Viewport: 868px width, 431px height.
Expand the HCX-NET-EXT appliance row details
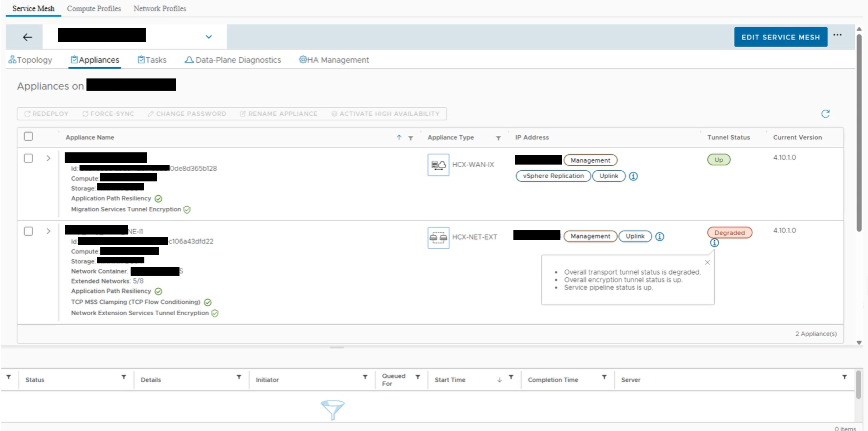[x=48, y=231]
